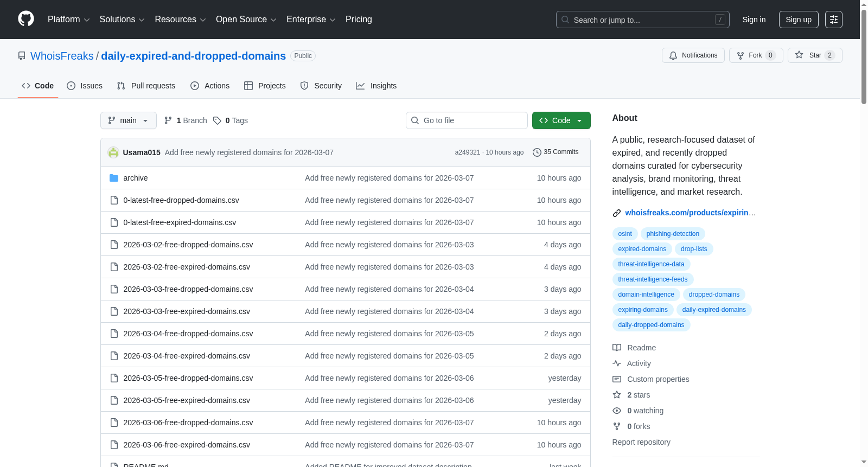Click the link chain icon in About
This screenshot has height=467, width=868.
pos(617,213)
